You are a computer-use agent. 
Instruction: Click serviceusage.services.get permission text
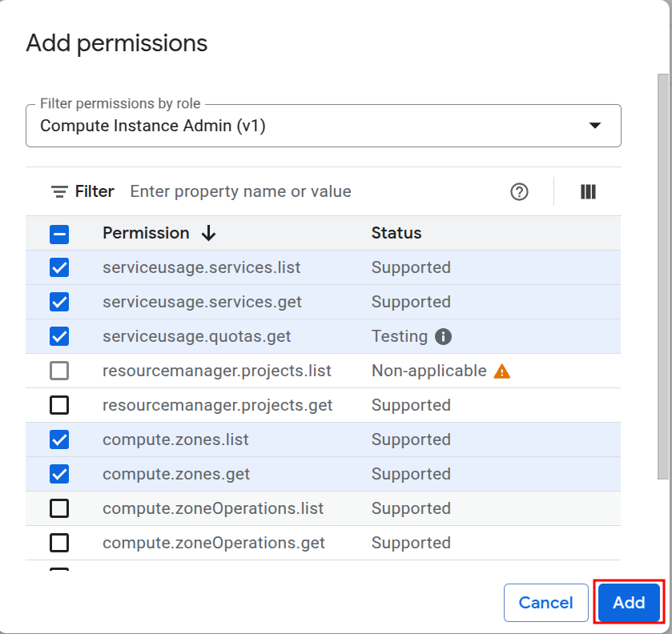tap(202, 302)
